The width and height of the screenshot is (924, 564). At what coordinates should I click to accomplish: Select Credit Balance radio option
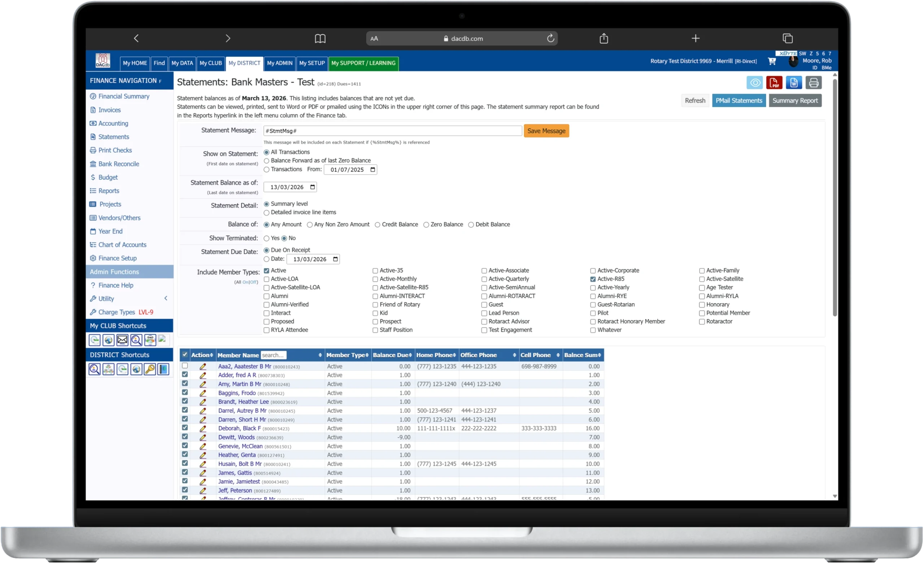pyautogui.click(x=378, y=224)
